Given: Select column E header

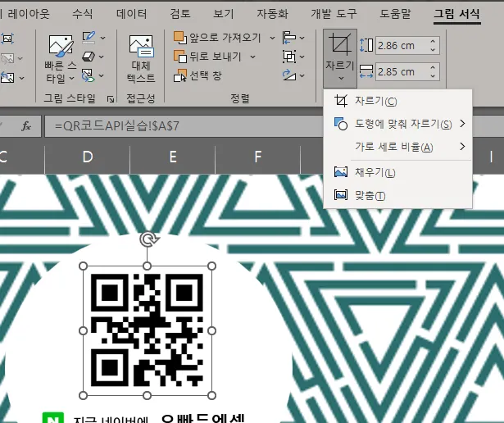Looking at the screenshot, I should coord(173,157).
